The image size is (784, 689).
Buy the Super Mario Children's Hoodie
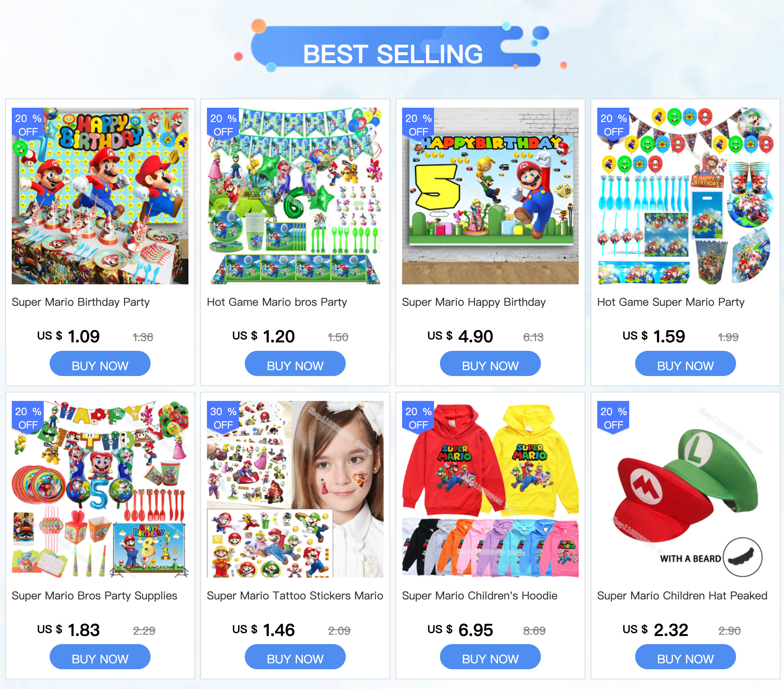tap(490, 657)
